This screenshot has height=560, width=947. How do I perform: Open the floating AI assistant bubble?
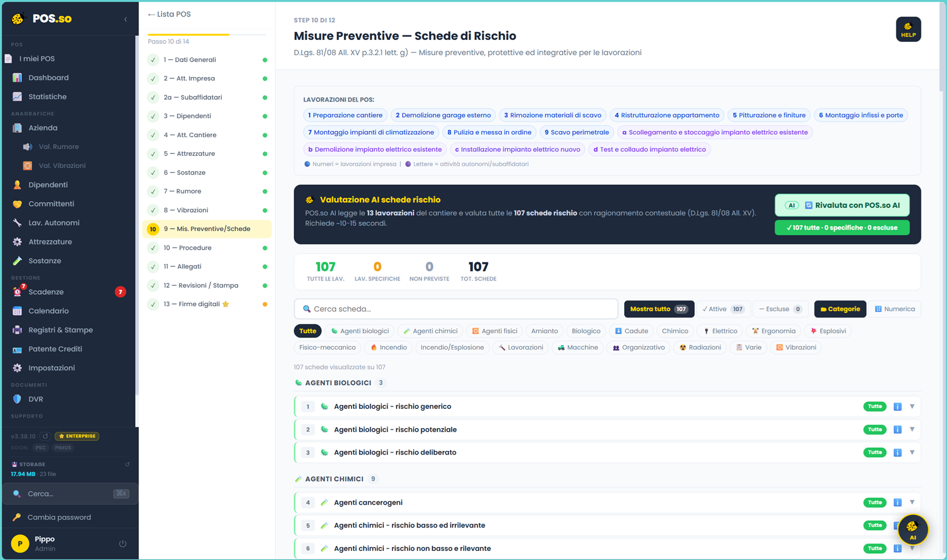point(912,530)
